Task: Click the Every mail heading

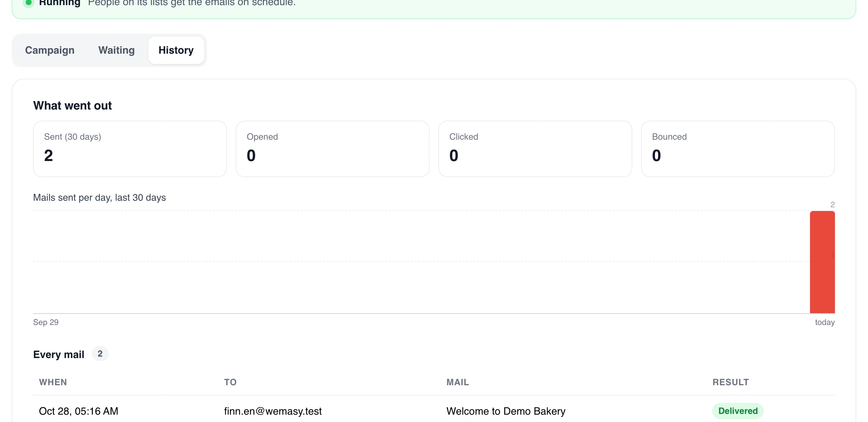Action: tap(59, 354)
